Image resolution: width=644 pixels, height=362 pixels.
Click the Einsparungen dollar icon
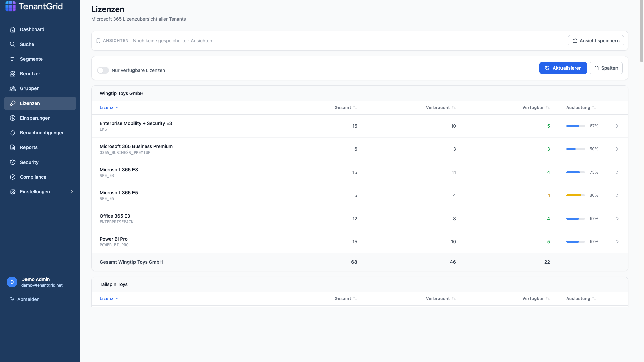pyautogui.click(x=13, y=118)
